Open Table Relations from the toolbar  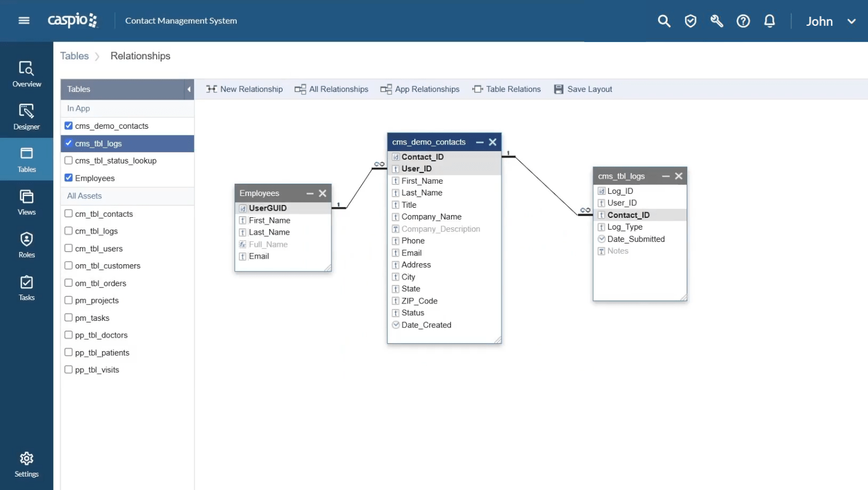point(506,89)
